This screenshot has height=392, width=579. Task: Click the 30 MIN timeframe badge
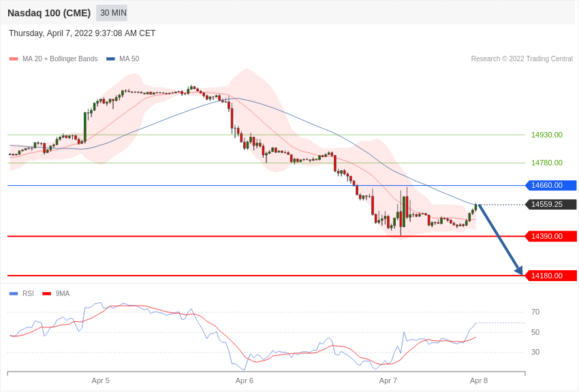pos(112,13)
